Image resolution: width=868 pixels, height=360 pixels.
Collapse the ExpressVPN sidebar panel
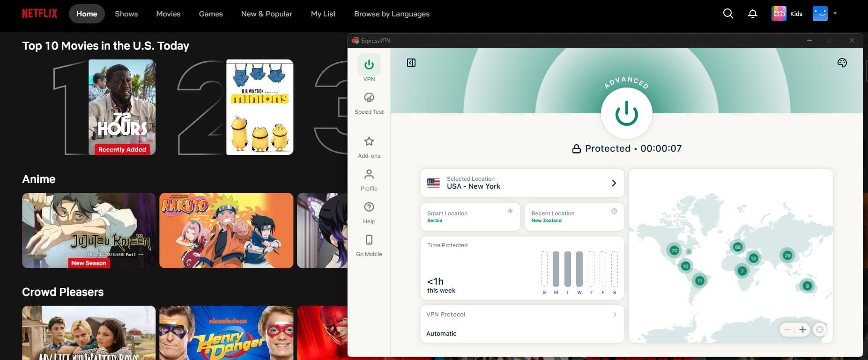(411, 63)
